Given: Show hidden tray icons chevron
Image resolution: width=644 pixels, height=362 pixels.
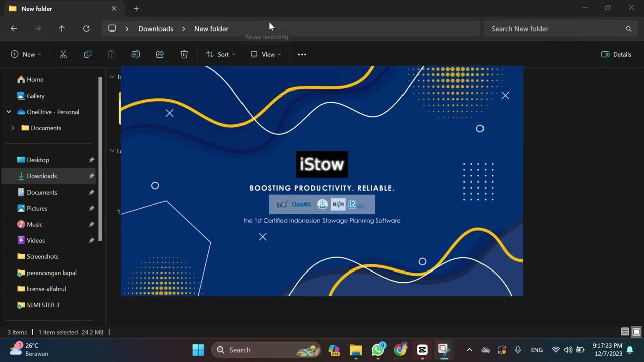Looking at the screenshot, I should coord(469,350).
